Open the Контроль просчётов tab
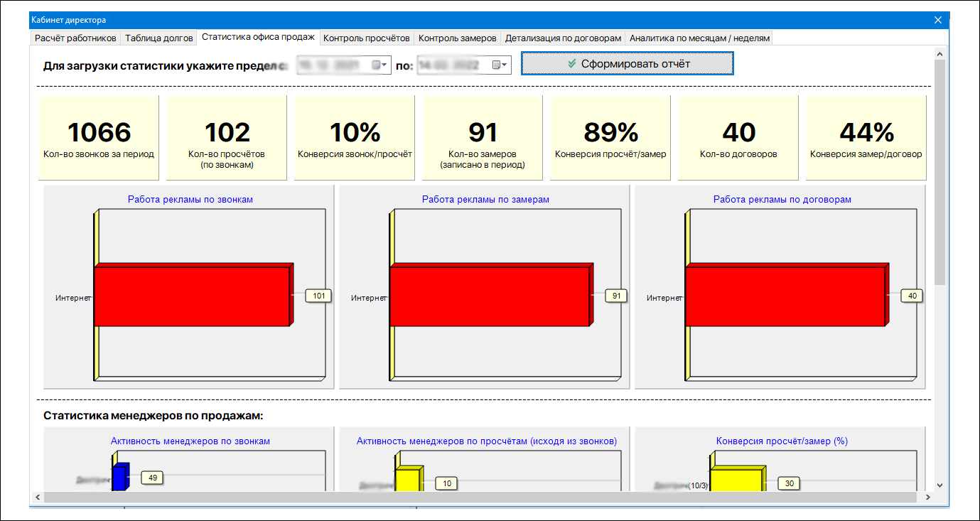This screenshot has width=980, height=521. click(x=367, y=38)
